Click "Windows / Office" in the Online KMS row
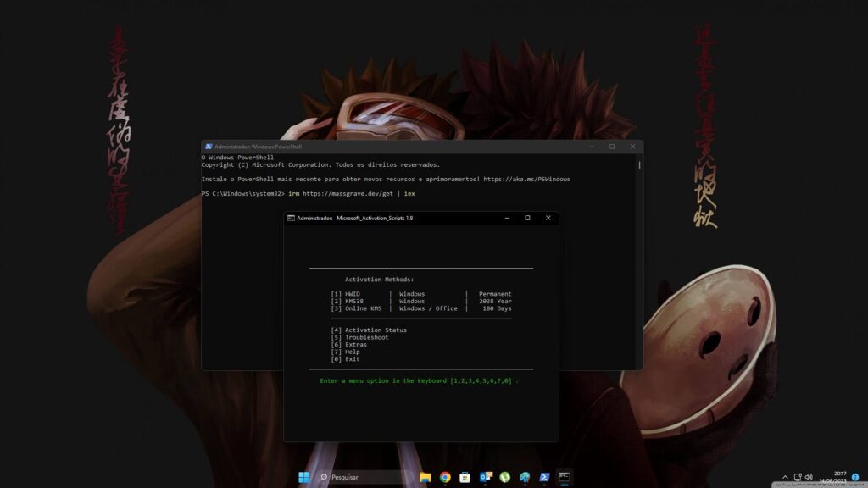This screenshot has height=488, width=868. [428, 308]
